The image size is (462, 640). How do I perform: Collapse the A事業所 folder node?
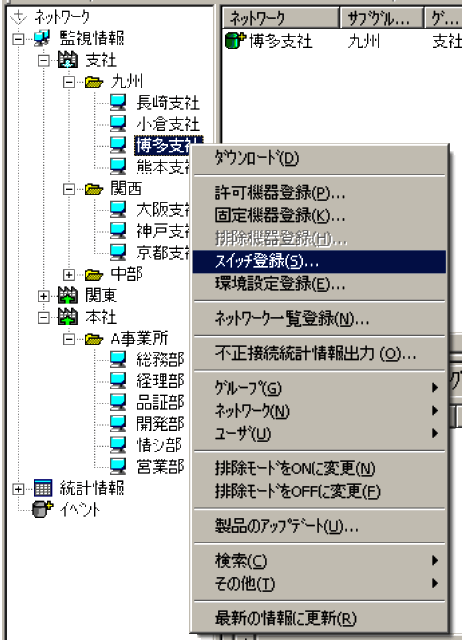click(69, 339)
